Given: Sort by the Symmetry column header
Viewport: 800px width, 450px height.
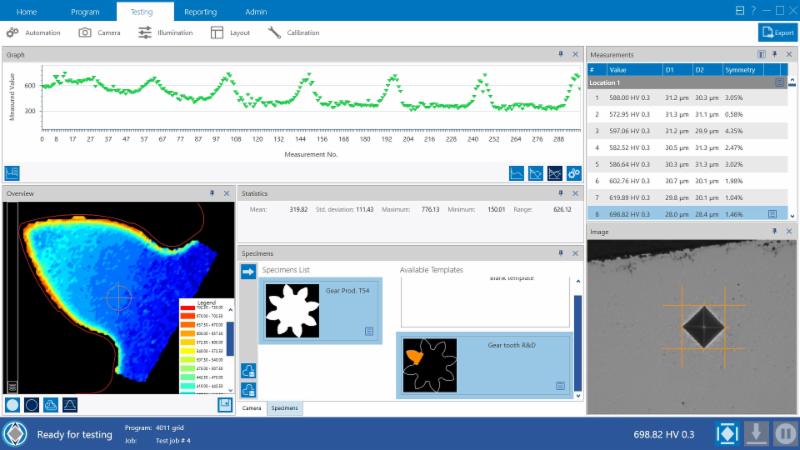Looking at the screenshot, I should pyautogui.click(x=742, y=70).
